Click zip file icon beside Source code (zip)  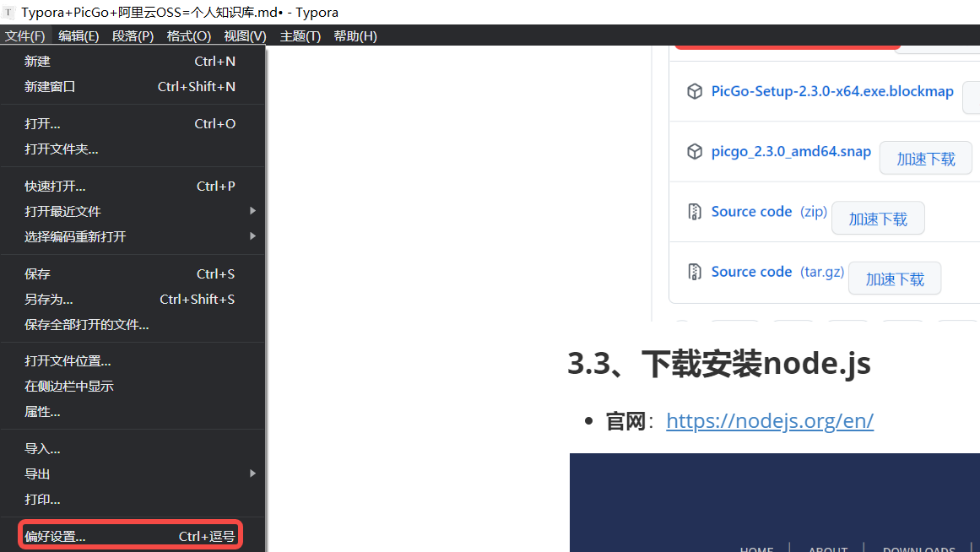[695, 212]
